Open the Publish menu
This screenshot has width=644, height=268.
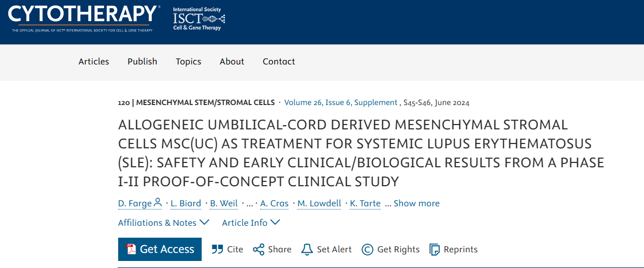142,62
